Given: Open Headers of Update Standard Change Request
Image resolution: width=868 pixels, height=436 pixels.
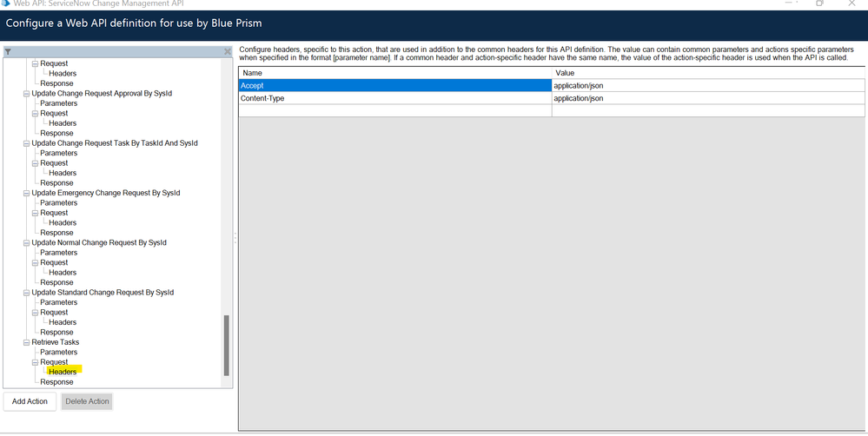Looking at the screenshot, I should [63, 322].
